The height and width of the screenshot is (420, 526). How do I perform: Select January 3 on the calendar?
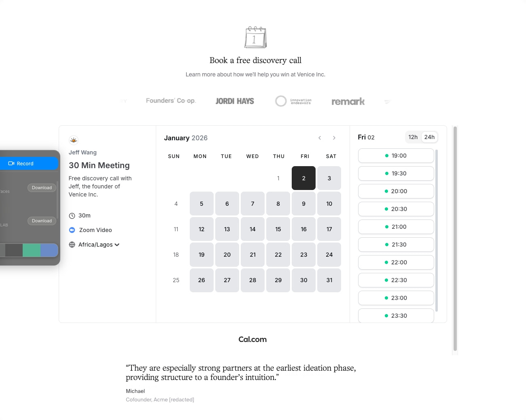[329, 178]
